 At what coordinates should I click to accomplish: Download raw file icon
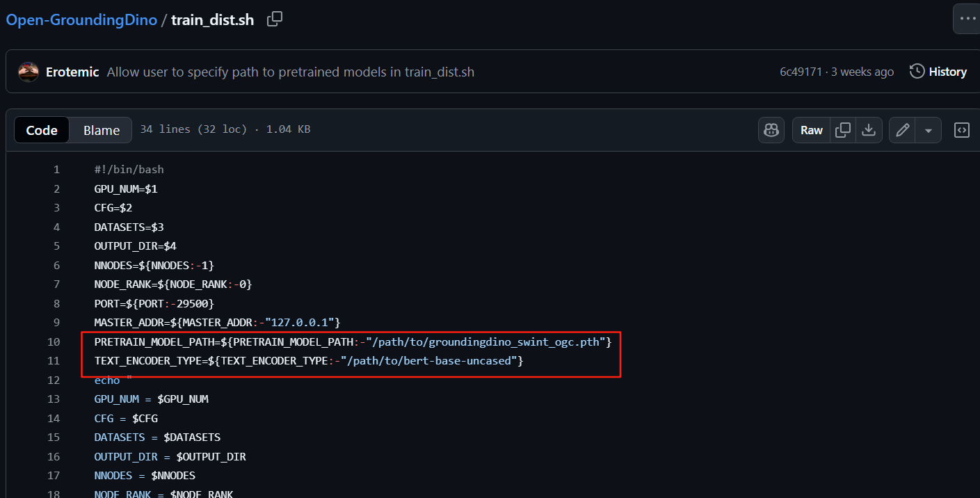point(868,130)
